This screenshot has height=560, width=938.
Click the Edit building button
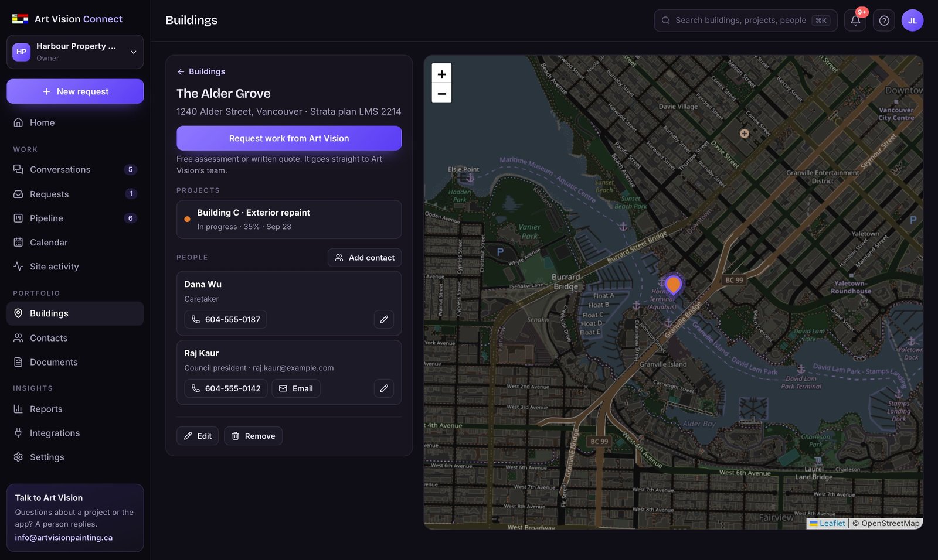click(198, 436)
